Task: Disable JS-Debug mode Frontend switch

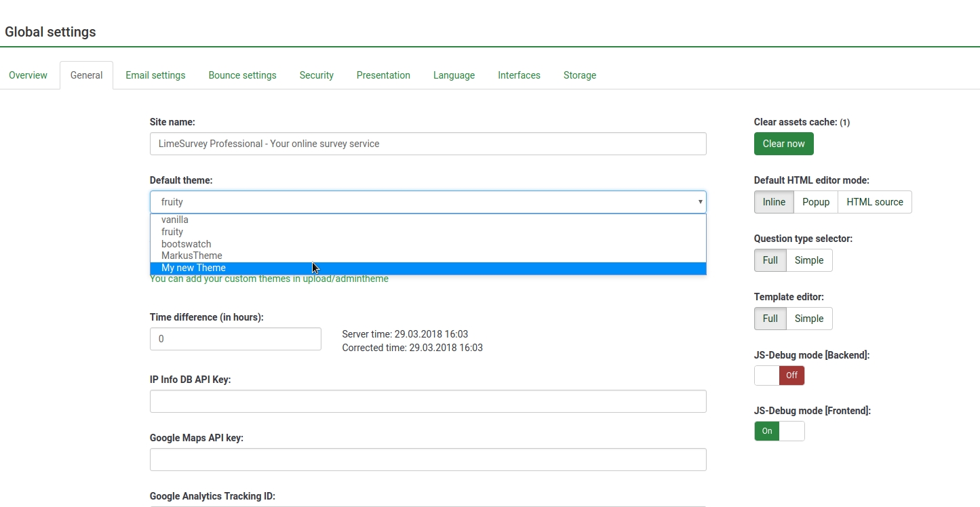Action: (779, 431)
